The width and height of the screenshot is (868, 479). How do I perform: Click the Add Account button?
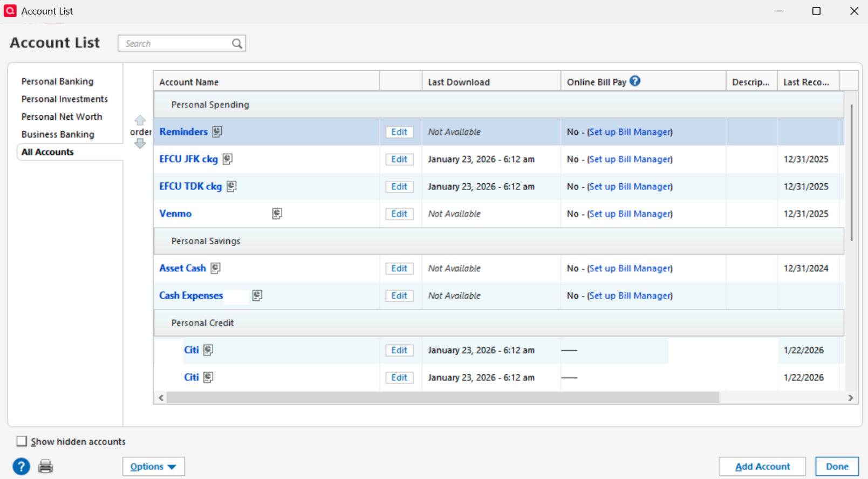[x=762, y=467]
